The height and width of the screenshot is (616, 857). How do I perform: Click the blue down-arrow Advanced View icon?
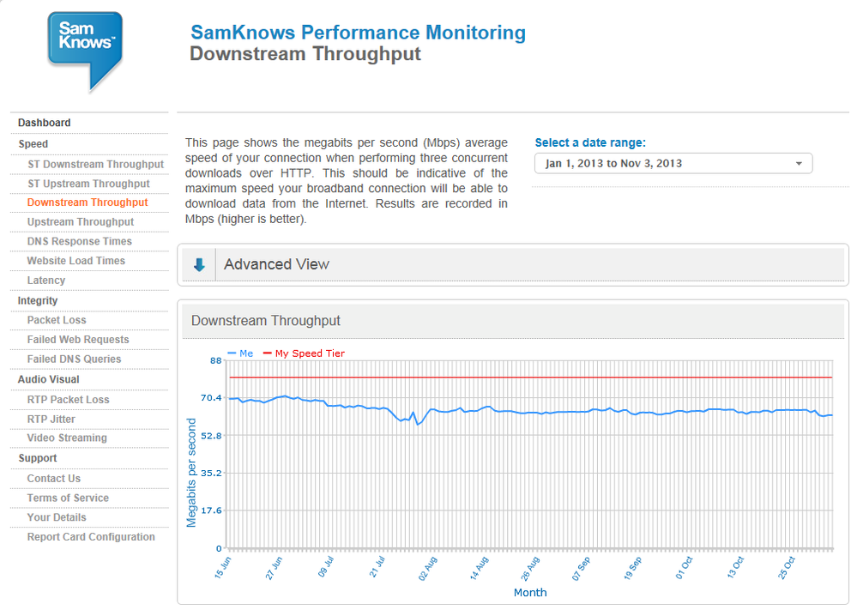(200, 265)
